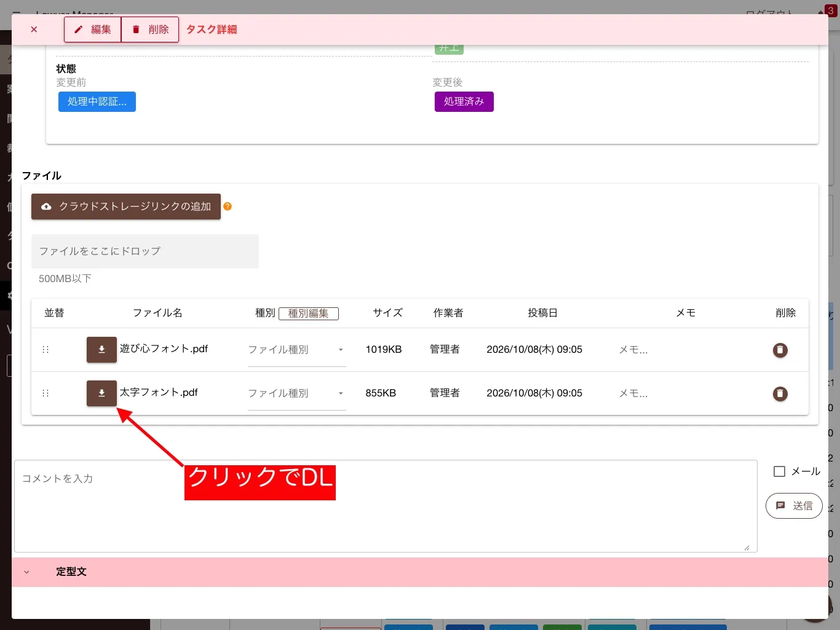The width and height of the screenshot is (840, 630).
Task: Click the 並替 column header
Action: click(54, 313)
